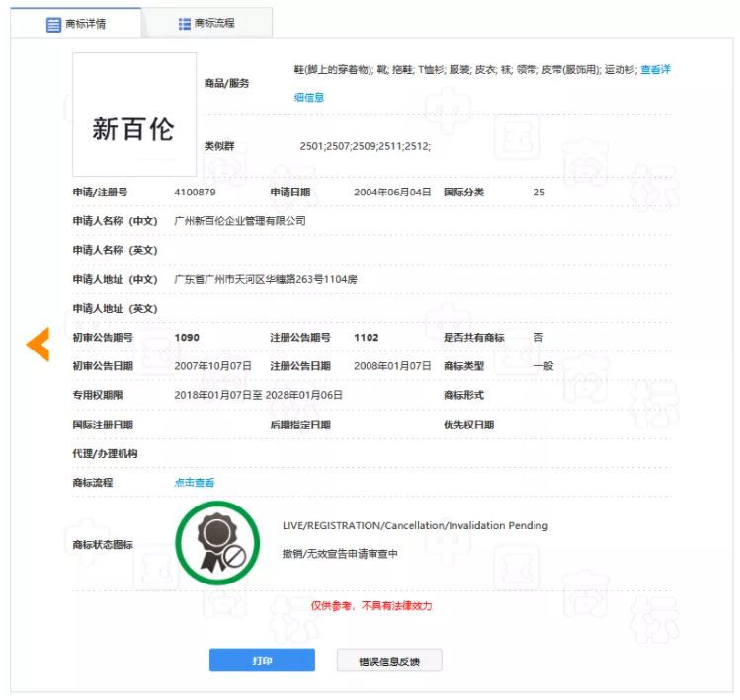Select the applicant address 广东省广州市天河区华穗路263号1104房
This screenshot has width=740, height=700.
[x=266, y=279]
